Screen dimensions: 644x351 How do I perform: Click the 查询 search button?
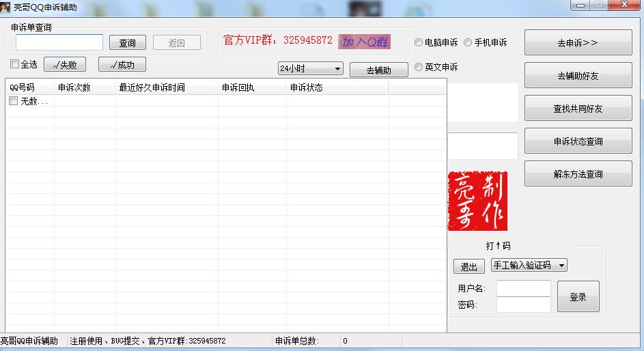[x=127, y=43]
